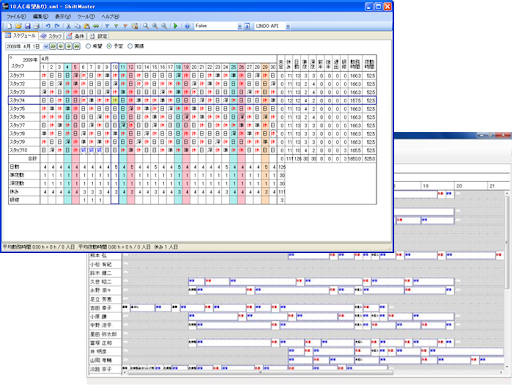512x385 pixels.
Task: Select the スタッフ7 row header
Action: (x=24, y=125)
